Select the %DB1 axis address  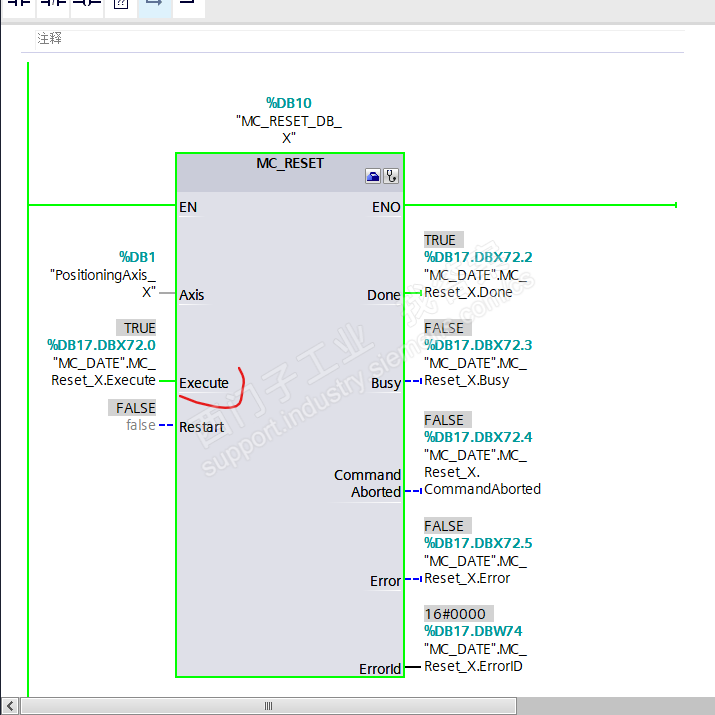[137, 257]
